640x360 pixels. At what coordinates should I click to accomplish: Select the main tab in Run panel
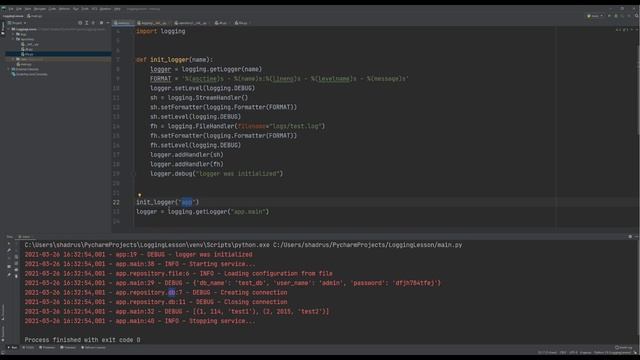coord(26,237)
